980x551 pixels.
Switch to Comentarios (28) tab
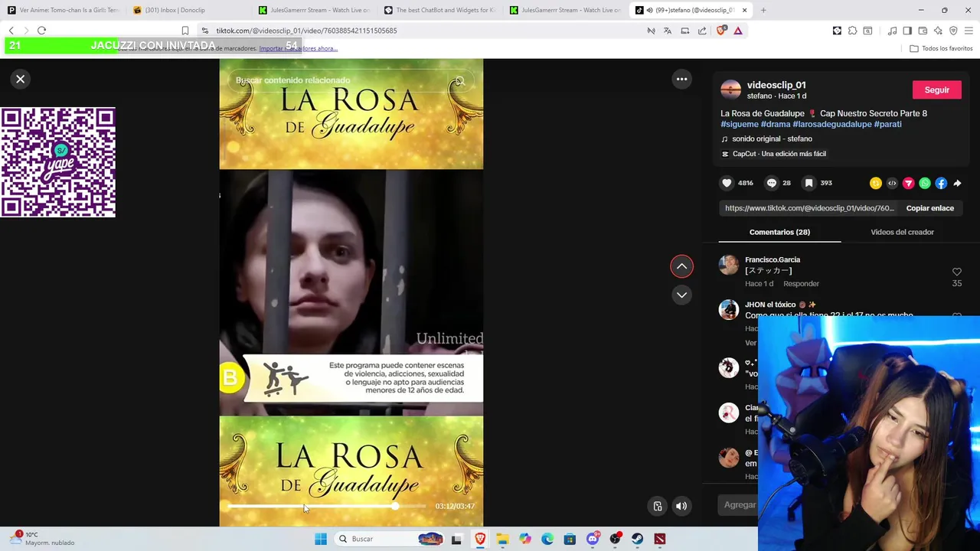coord(779,232)
